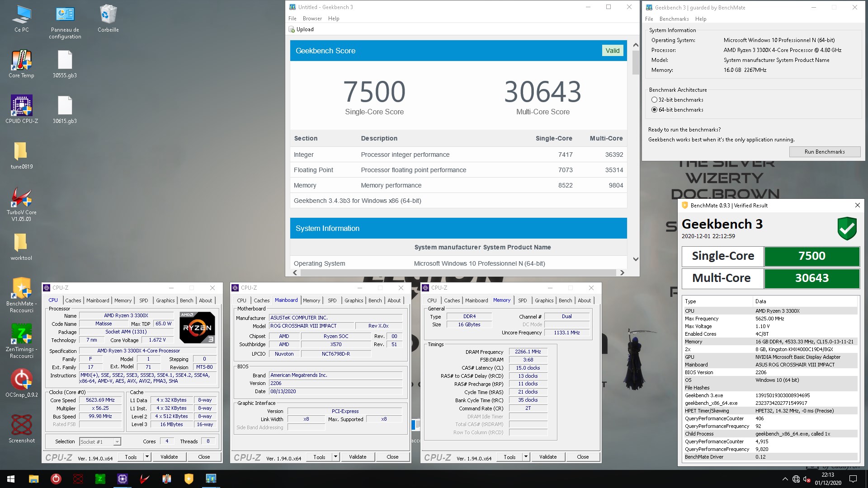Screen dimensions: 868x488
Task: Open the Ce PC desktop icon
Action: tap(21, 19)
